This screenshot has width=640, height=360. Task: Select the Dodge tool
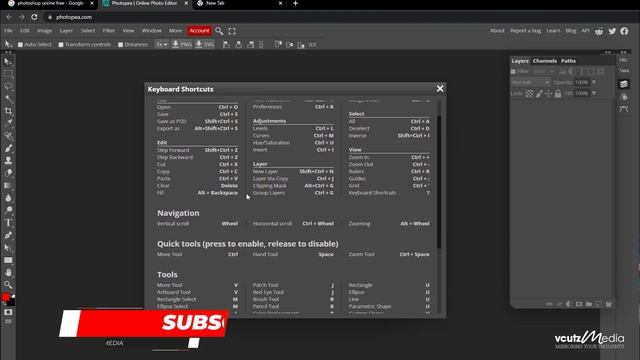pyautogui.click(x=8, y=210)
